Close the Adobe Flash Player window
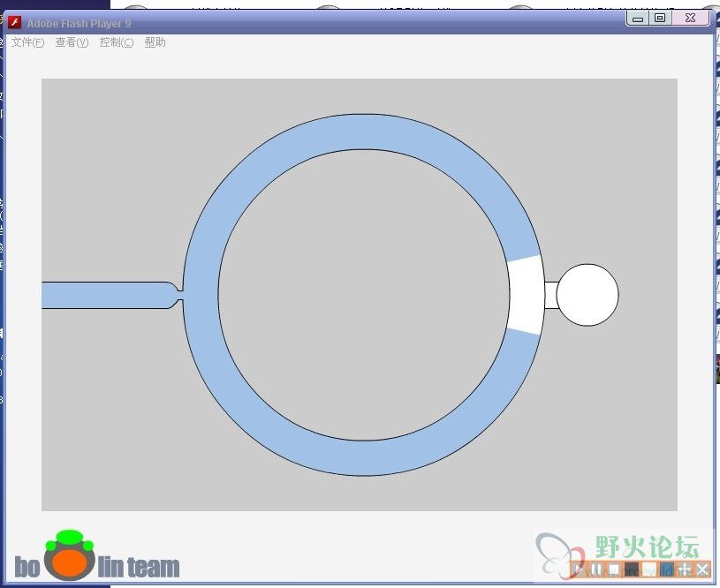The width and height of the screenshot is (720, 588). click(x=690, y=19)
